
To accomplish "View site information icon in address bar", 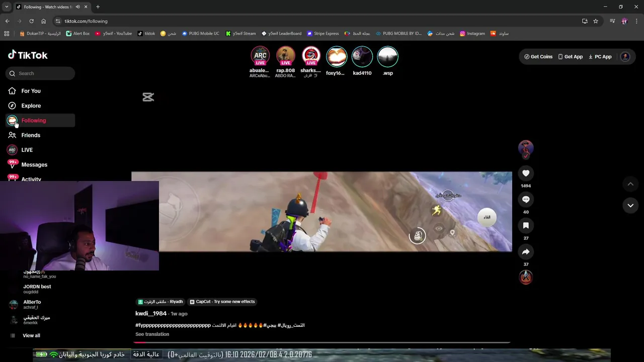I will point(58,21).
